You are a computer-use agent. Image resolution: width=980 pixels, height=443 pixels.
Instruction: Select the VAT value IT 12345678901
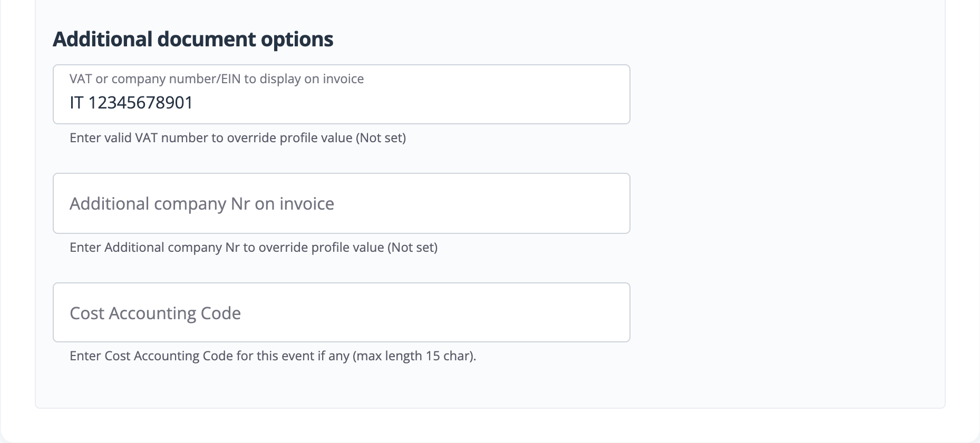[131, 103]
